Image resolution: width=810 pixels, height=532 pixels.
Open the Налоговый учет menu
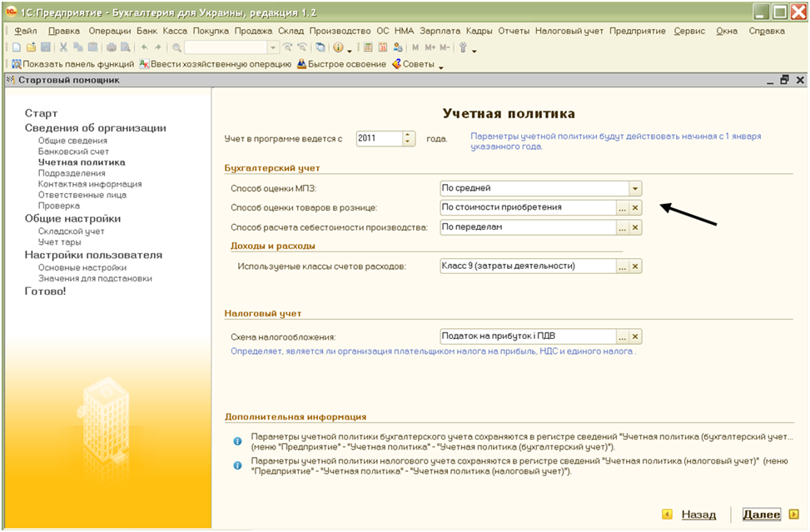[x=569, y=31]
